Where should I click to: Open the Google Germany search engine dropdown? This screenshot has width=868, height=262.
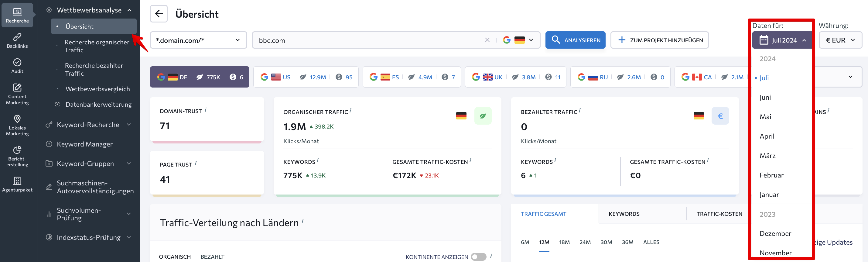click(518, 40)
